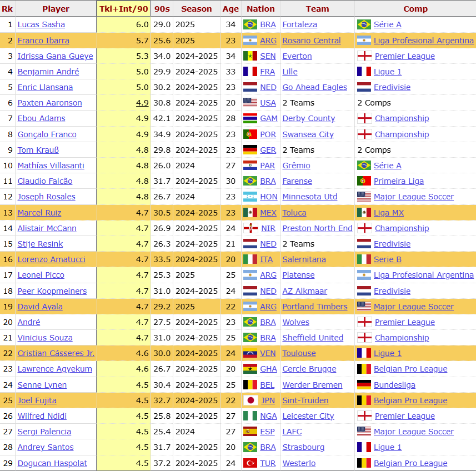The image size is (476, 471).
Task: Open Tom Krauß player page
Action: click(x=38, y=150)
